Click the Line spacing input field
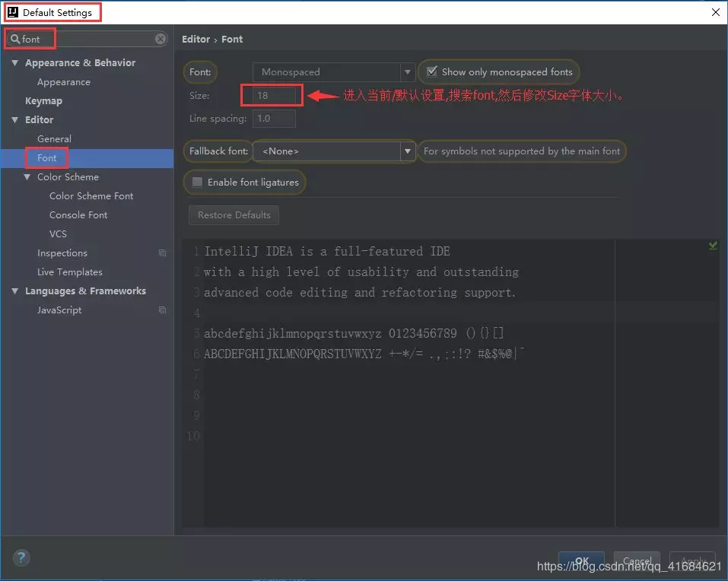The height and width of the screenshot is (581, 728). point(274,119)
